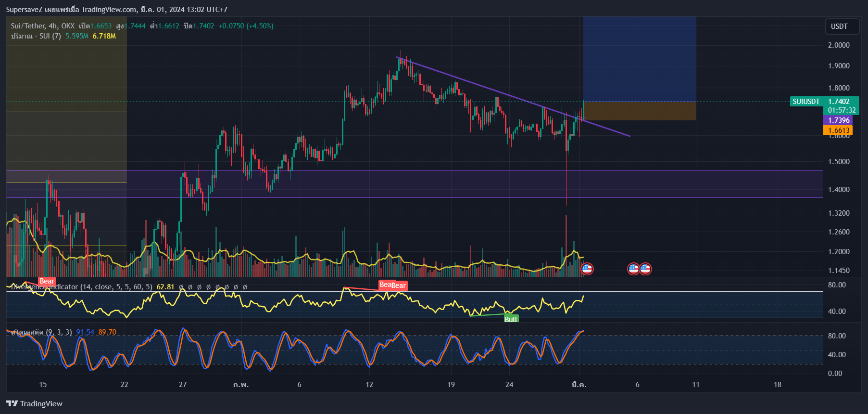Image resolution: width=868 pixels, height=414 pixels.
Task: Click the purple 1.7396 price label
Action: (839, 120)
